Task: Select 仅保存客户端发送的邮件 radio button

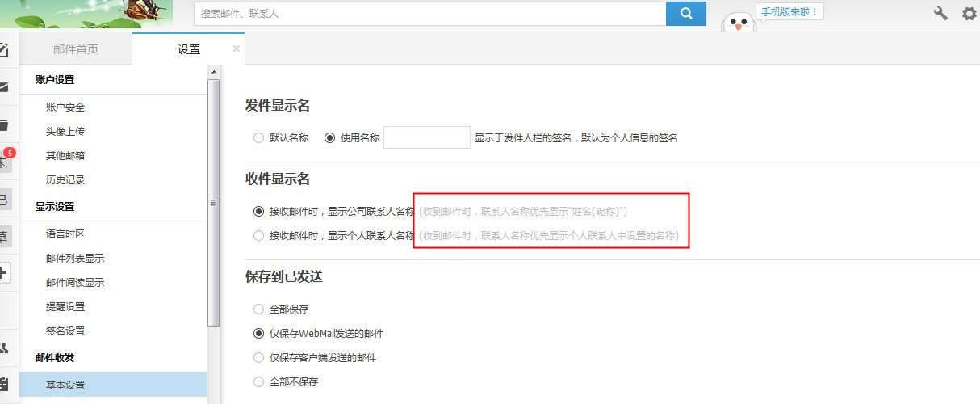Action: (x=258, y=357)
